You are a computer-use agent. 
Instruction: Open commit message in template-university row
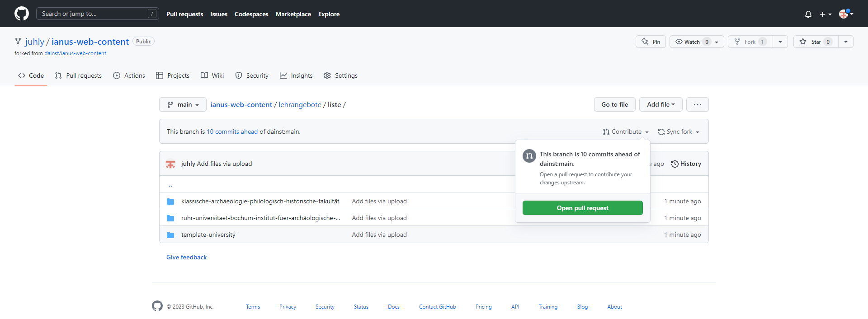point(379,235)
